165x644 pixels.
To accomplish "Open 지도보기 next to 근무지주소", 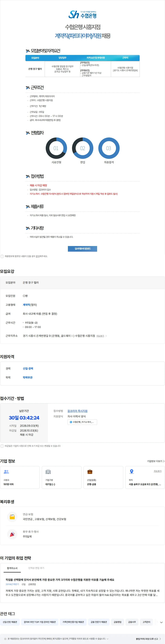I will click(100, 336).
